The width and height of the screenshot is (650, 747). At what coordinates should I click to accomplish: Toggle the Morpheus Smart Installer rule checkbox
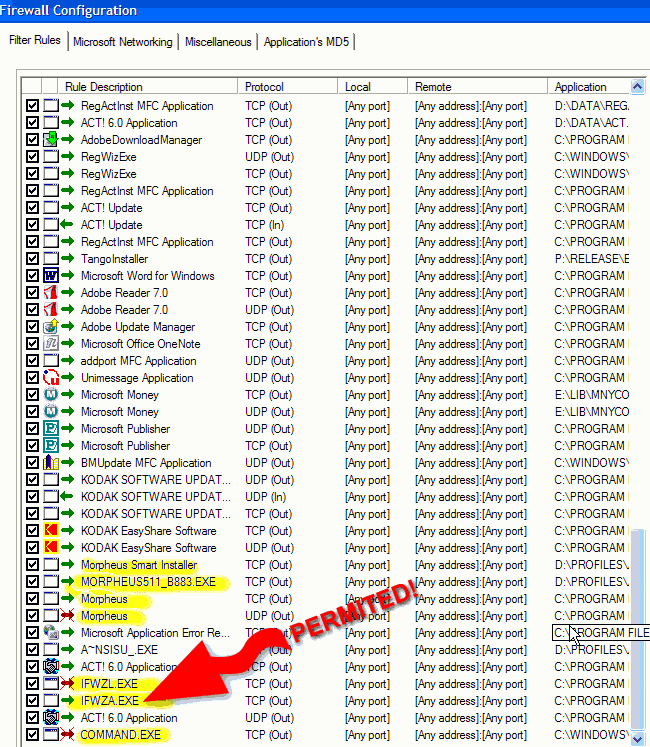33,565
